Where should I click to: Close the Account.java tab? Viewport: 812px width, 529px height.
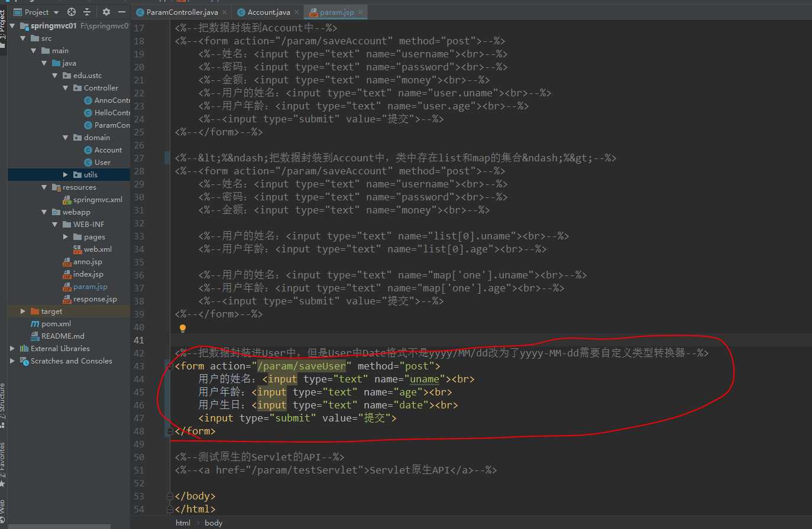tap(297, 12)
